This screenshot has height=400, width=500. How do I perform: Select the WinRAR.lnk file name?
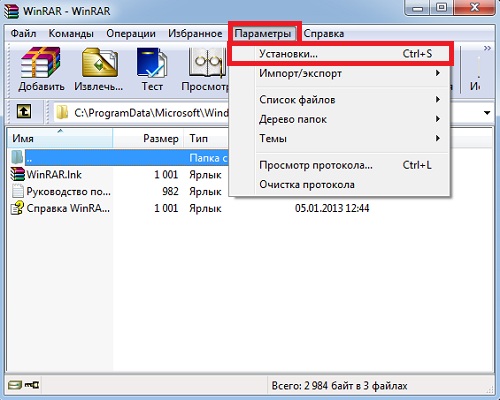[x=54, y=174]
